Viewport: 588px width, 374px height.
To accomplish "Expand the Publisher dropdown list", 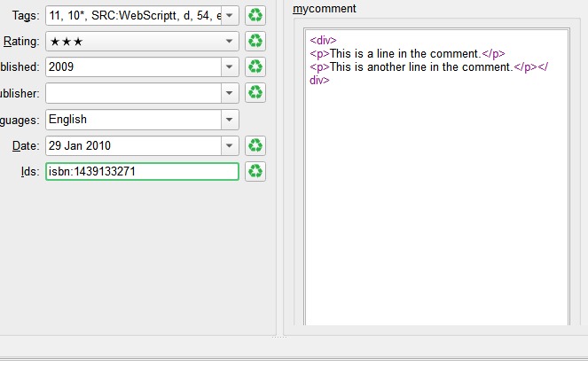I will pos(230,92).
